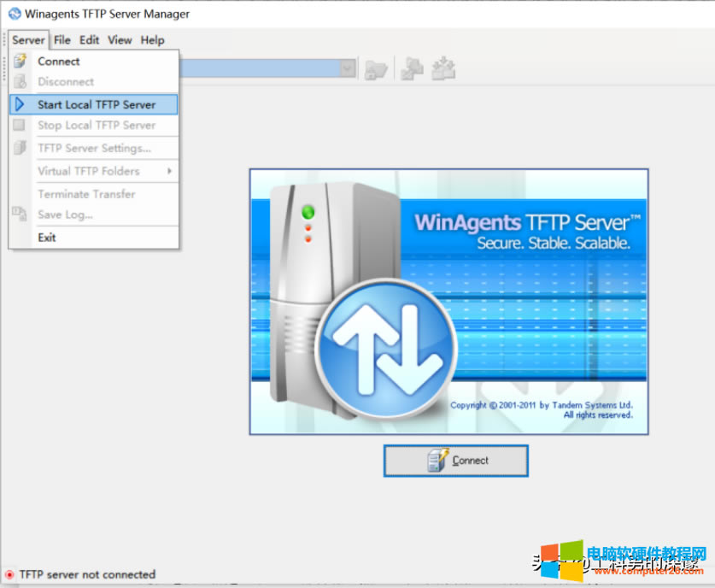Click the WinAgents TFTP Server banner image

[x=448, y=301]
